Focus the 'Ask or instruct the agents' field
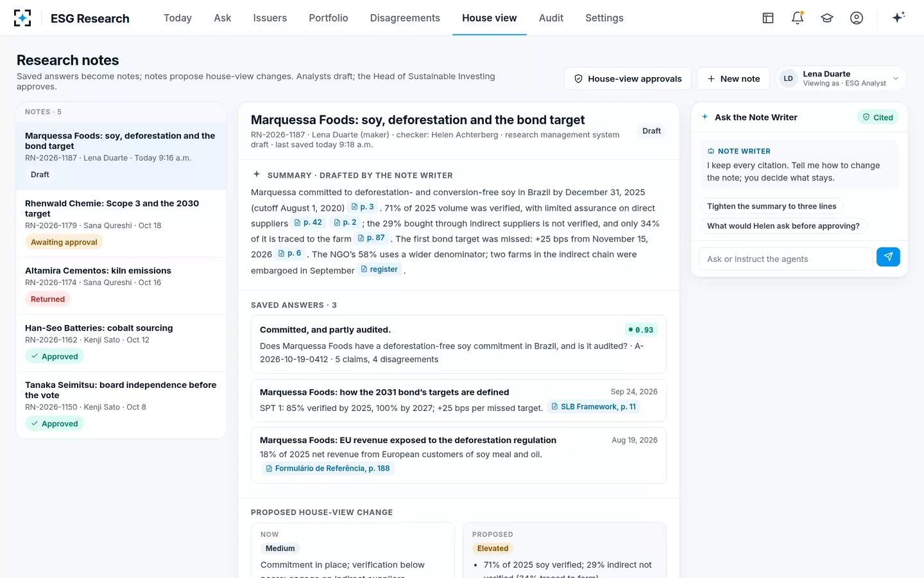 pos(785,259)
